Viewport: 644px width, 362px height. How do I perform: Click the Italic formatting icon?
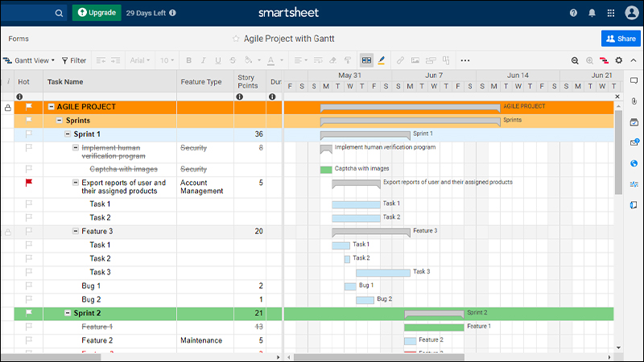coord(204,60)
